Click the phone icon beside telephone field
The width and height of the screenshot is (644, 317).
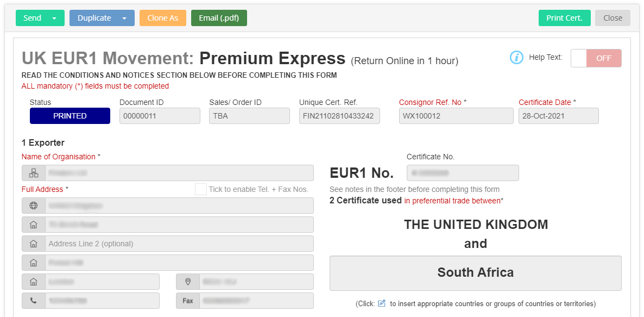pos(34,301)
